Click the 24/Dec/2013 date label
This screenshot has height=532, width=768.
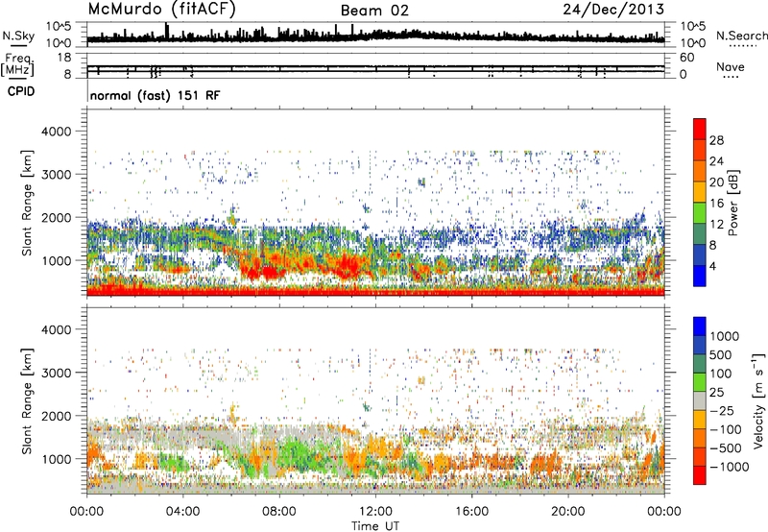(613, 10)
